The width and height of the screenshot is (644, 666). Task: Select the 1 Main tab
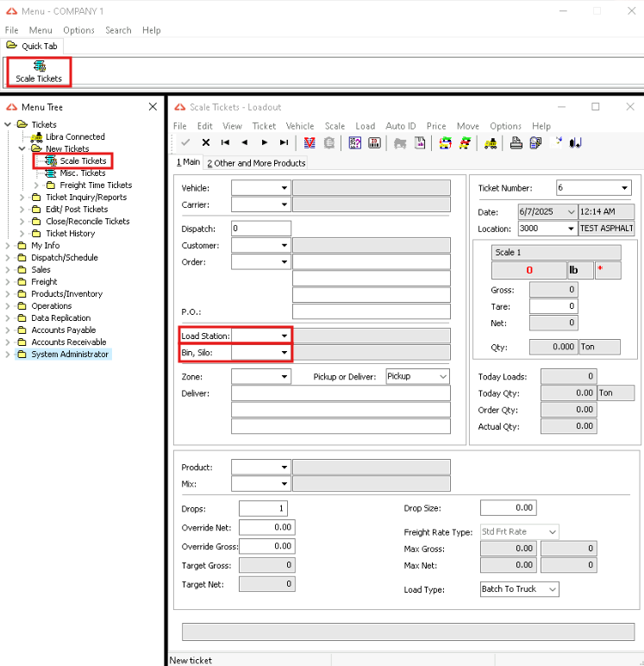point(188,162)
